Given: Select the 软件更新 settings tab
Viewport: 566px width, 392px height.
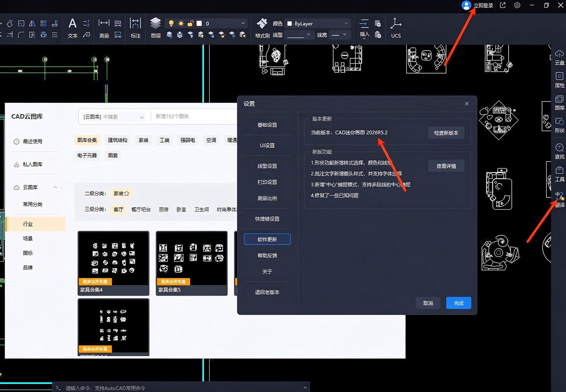Looking at the screenshot, I should pos(267,239).
